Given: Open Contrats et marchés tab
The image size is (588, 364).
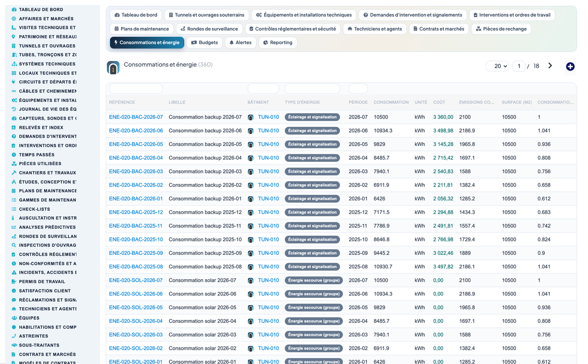Looking at the screenshot, I should click(x=439, y=29).
